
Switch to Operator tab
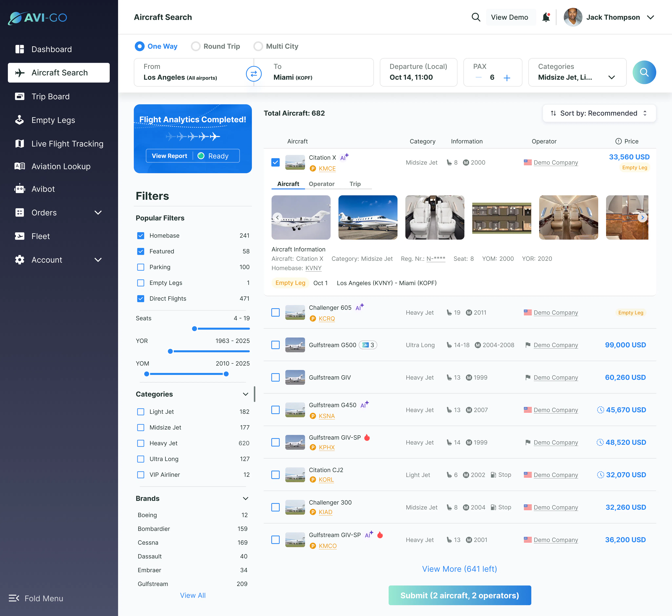321,184
